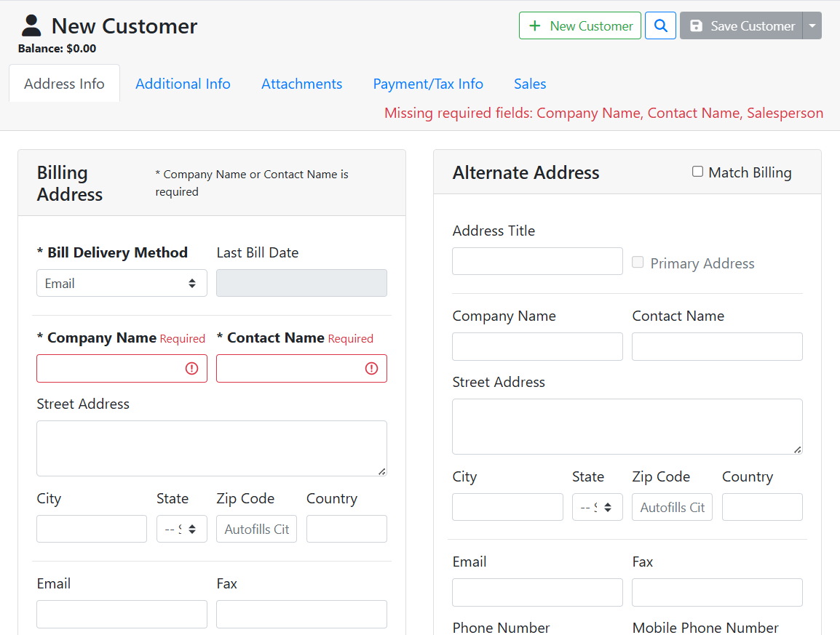Click the New Customer plus button

click(x=579, y=26)
